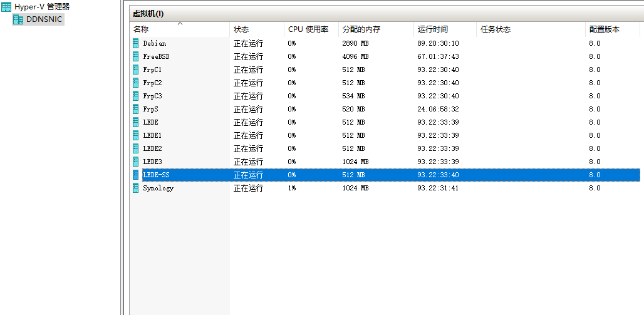644x315 pixels.
Task: Click Synology's uptime 93.22:31:41
Action: point(439,188)
